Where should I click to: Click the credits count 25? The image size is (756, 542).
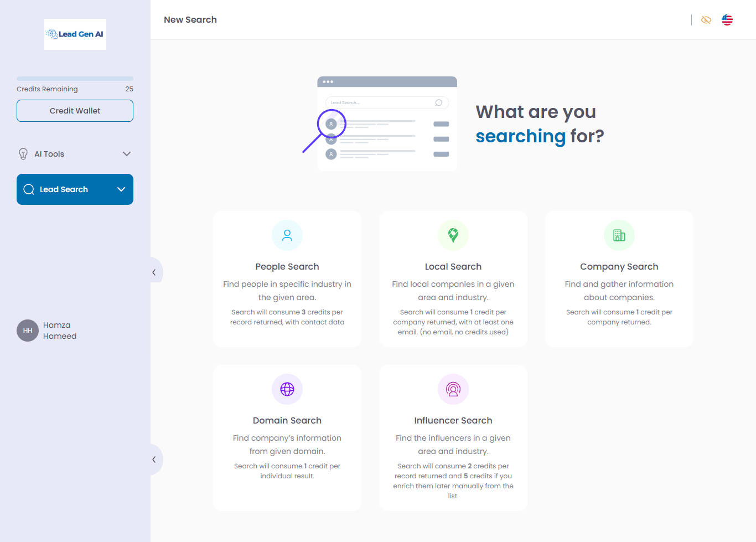coord(130,89)
